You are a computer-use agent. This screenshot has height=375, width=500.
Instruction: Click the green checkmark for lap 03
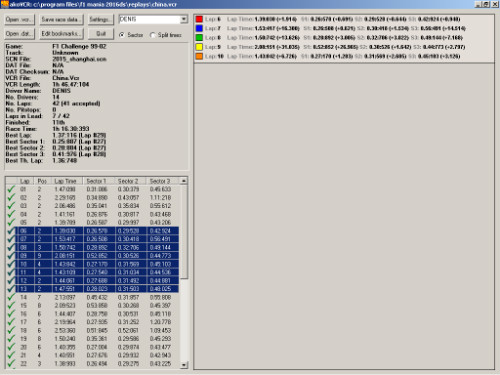[x=11, y=206]
